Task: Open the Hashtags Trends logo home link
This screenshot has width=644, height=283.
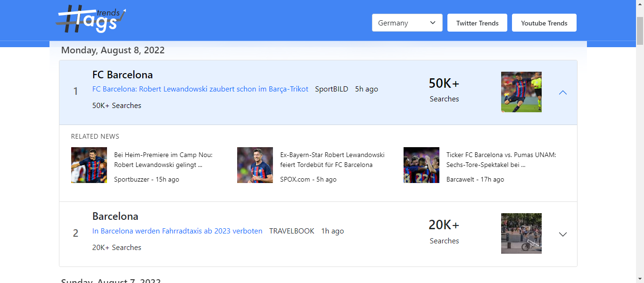Action: click(91, 19)
